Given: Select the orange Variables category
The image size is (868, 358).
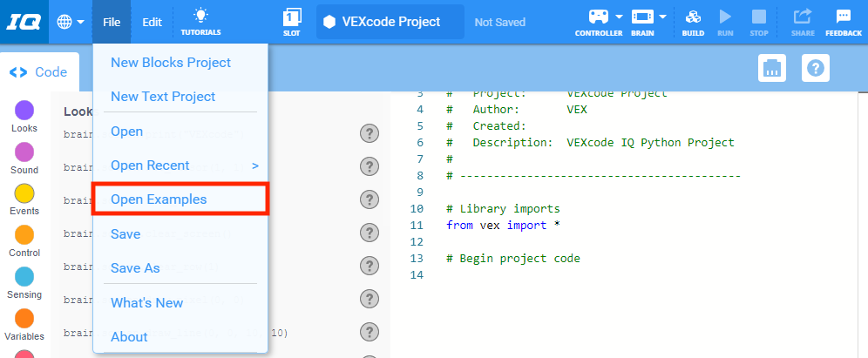Looking at the screenshot, I should pyautogui.click(x=24, y=325).
